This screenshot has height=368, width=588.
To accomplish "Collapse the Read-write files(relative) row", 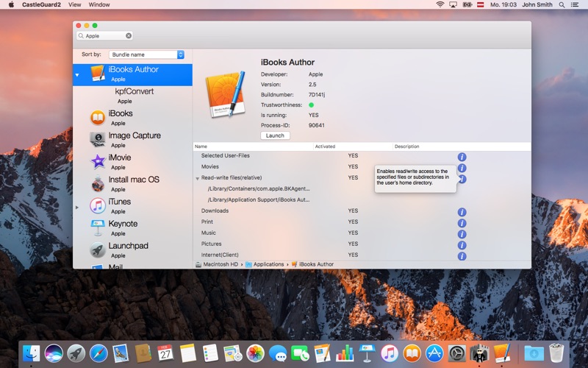I will point(197,178).
